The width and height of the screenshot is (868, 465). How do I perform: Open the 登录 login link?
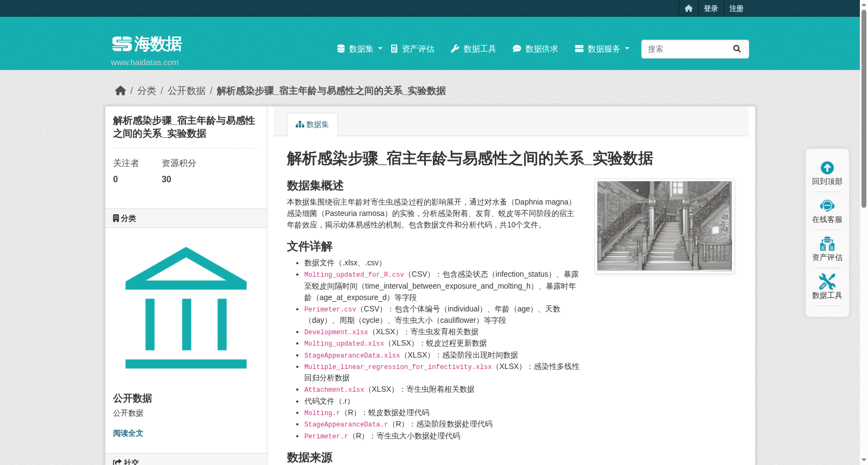pos(711,9)
